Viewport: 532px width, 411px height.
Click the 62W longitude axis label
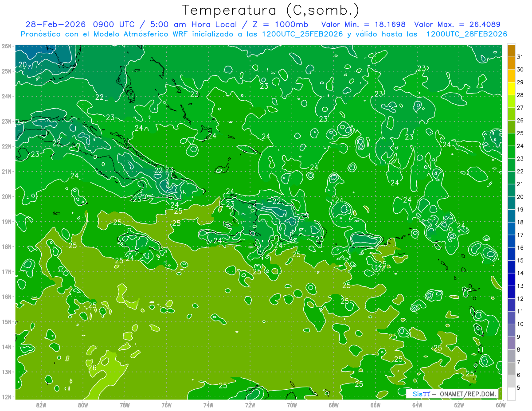[x=459, y=405]
